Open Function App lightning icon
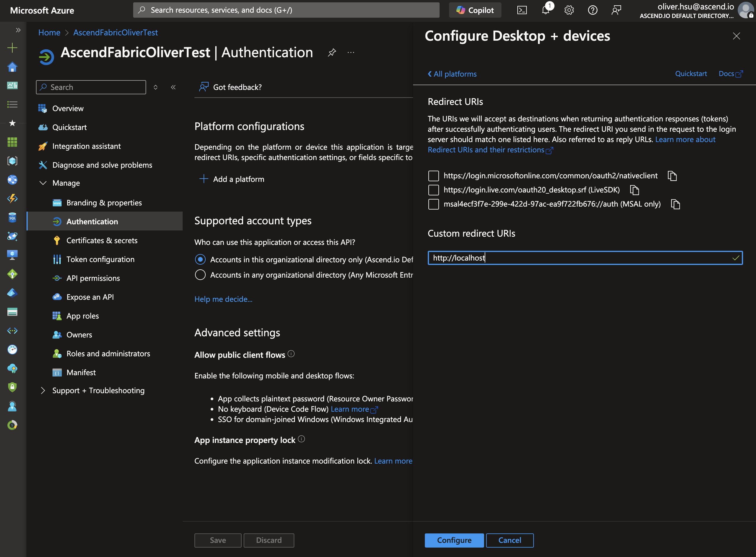The image size is (756, 557). (12, 199)
